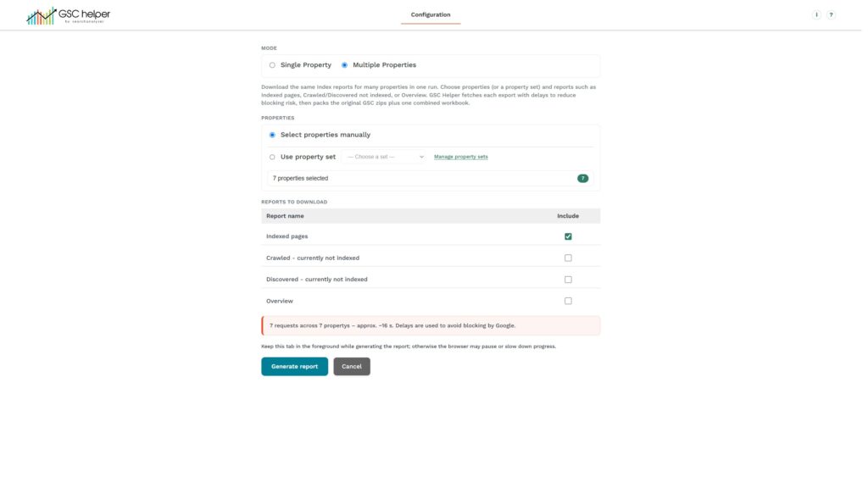The image size is (868, 488).
Task: Include the Overview report
Action: [568, 301]
